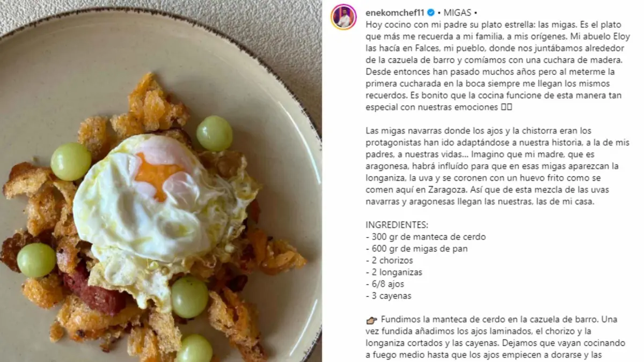644x362 pixels.
Task: Click the "2 chorizos" ingredient line
Action: pyautogui.click(x=390, y=260)
